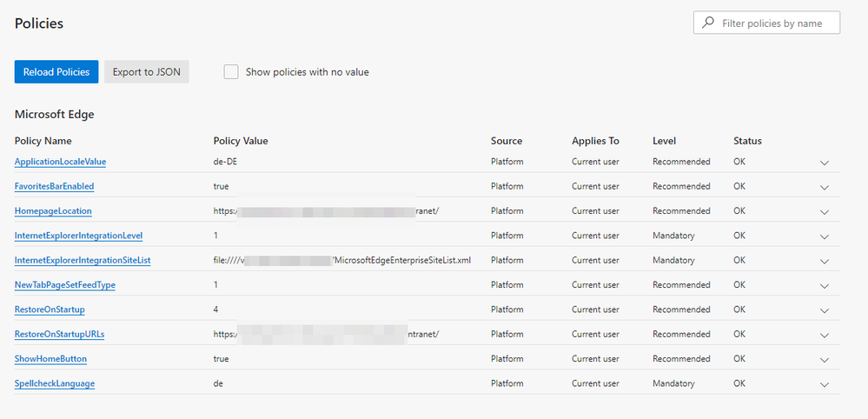The width and height of the screenshot is (868, 419).
Task: Open the SpellcheckLanguage policy link
Action: pos(54,383)
